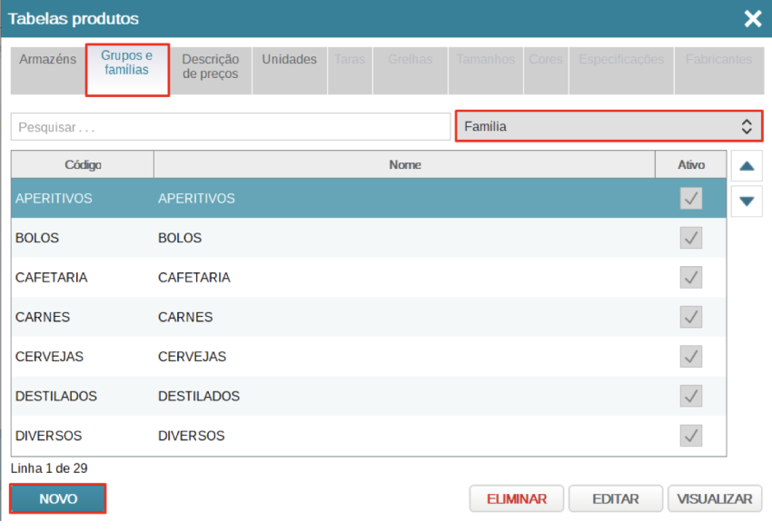Image resolution: width=772 pixels, height=532 pixels.
Task: Click the NOVO button
Action: [58, 499]
